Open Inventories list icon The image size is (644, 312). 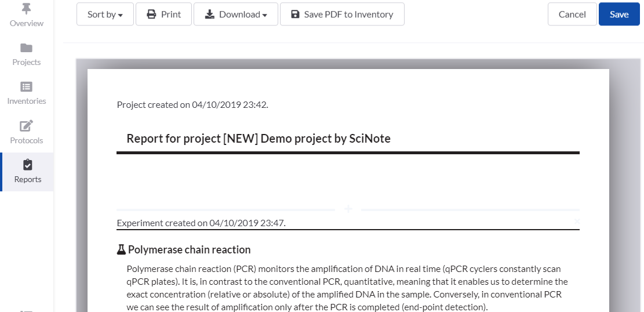coord(27,87)
